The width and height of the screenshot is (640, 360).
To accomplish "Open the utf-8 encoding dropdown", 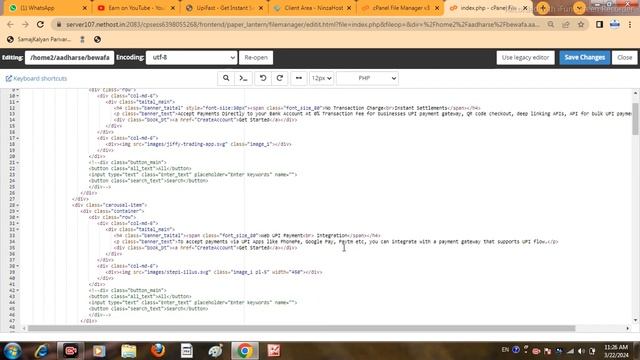I will click(x=191, y=58).
